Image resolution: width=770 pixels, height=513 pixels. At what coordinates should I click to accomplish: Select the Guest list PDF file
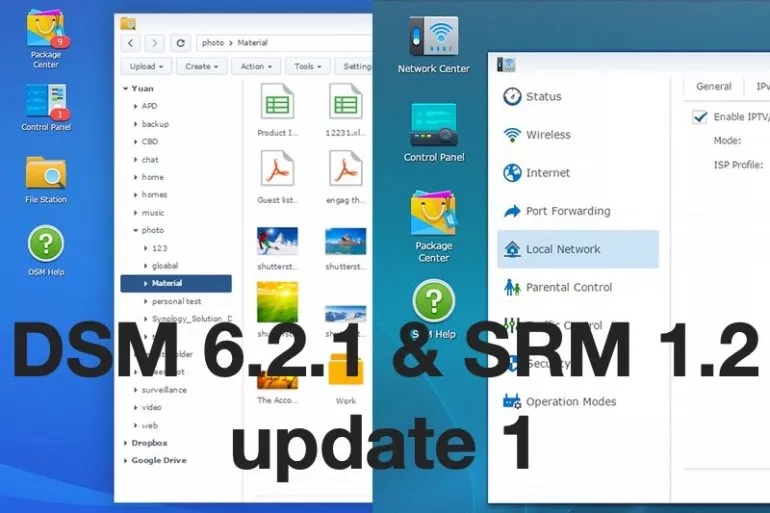[x=277, y=177]
